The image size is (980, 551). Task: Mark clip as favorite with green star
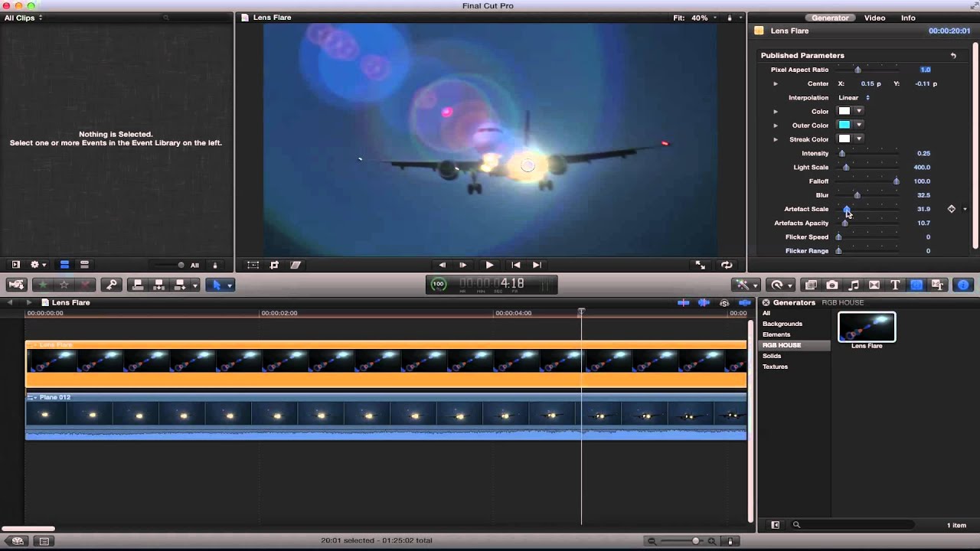tap(43, 285)
